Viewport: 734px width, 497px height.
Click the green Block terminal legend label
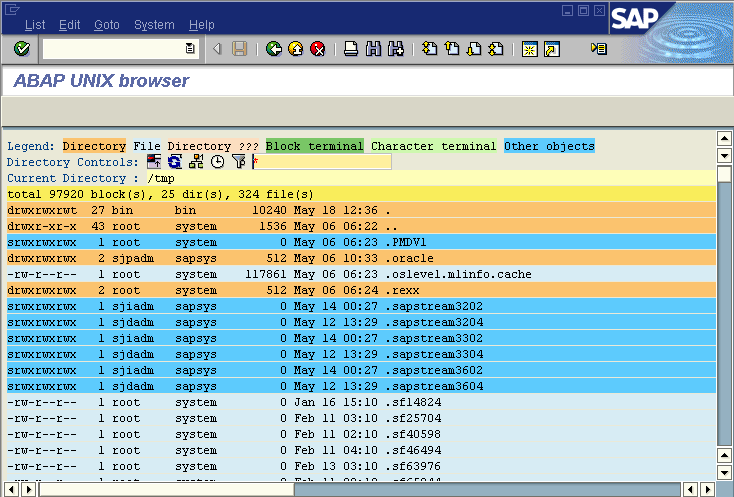click(x=315, y=146)
